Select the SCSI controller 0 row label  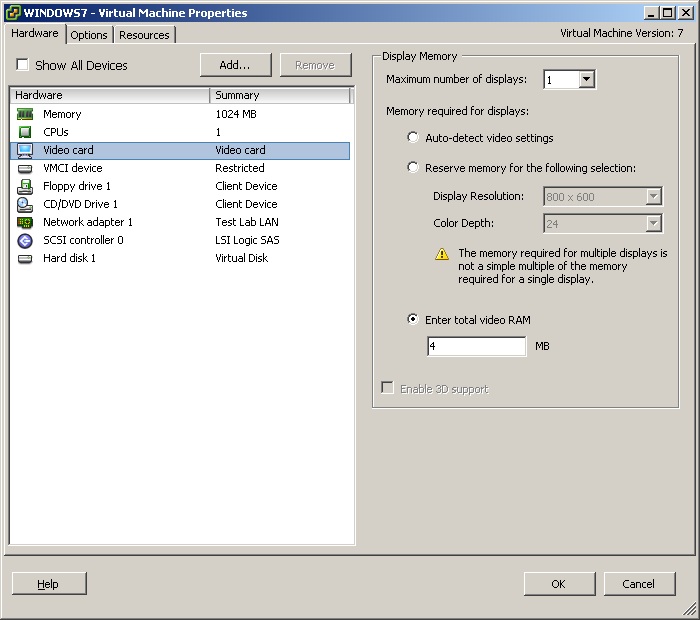83,240
